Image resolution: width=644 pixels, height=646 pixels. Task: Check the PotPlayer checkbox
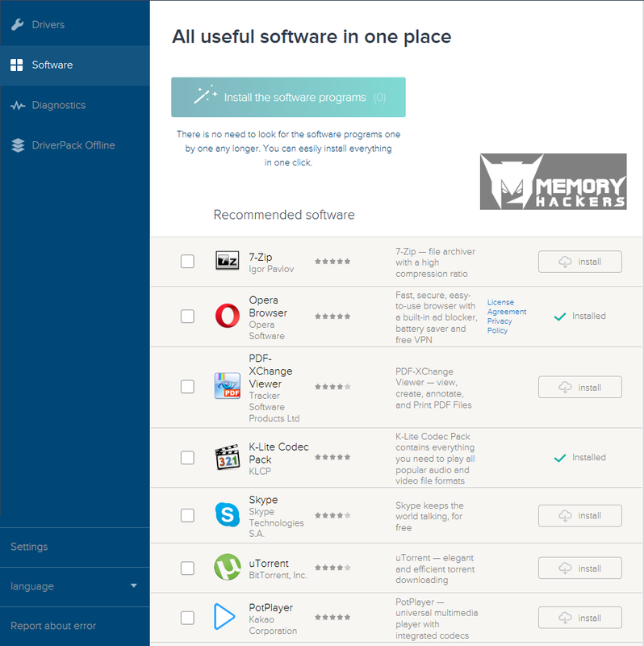coord(187,618)
